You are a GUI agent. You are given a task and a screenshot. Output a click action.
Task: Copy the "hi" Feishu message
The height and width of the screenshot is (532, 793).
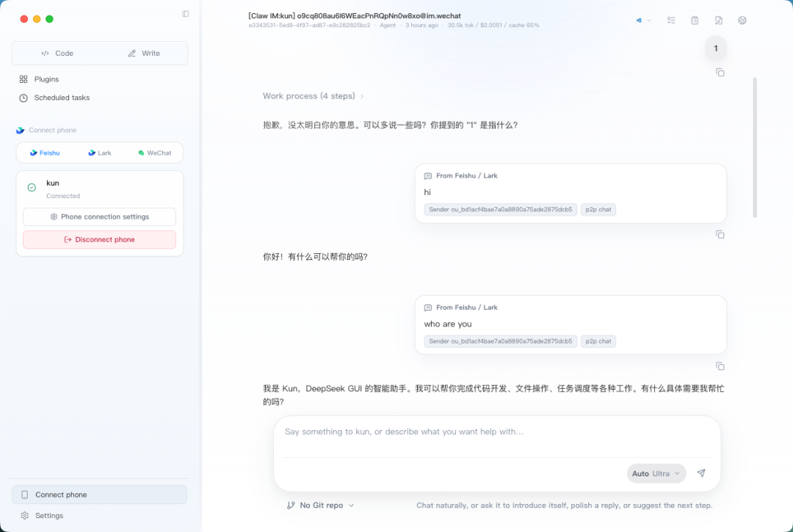(720, 234)
